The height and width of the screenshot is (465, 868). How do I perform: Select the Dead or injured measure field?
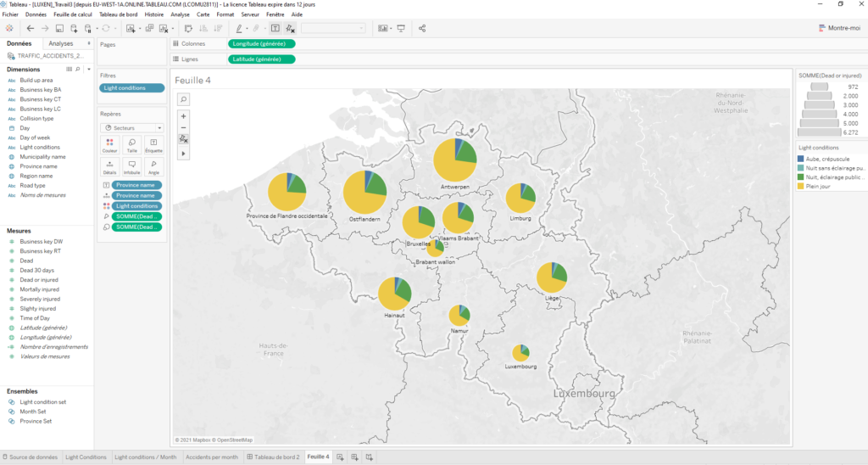(39, 280)
